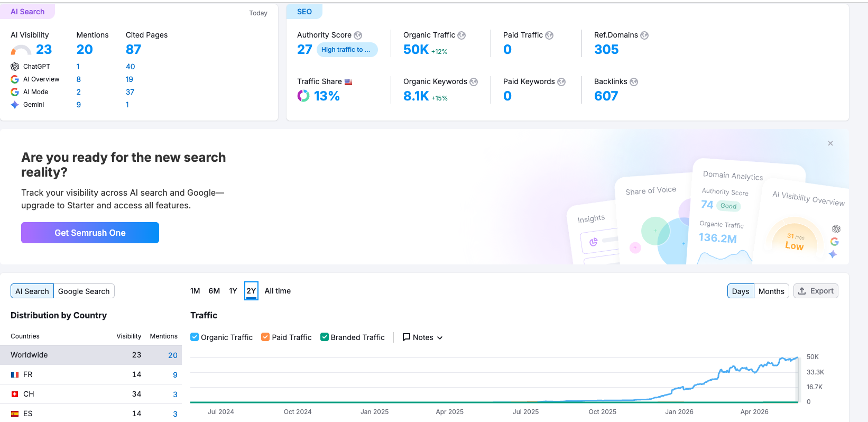Screen dimensions: 868x422
Task: Toggle the Branded Traffic checkbox
Action: click(325, 337)
